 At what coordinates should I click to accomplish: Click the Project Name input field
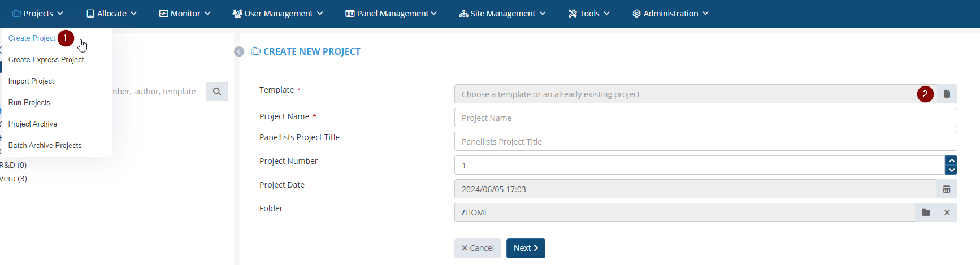click(x=705, y=118)
